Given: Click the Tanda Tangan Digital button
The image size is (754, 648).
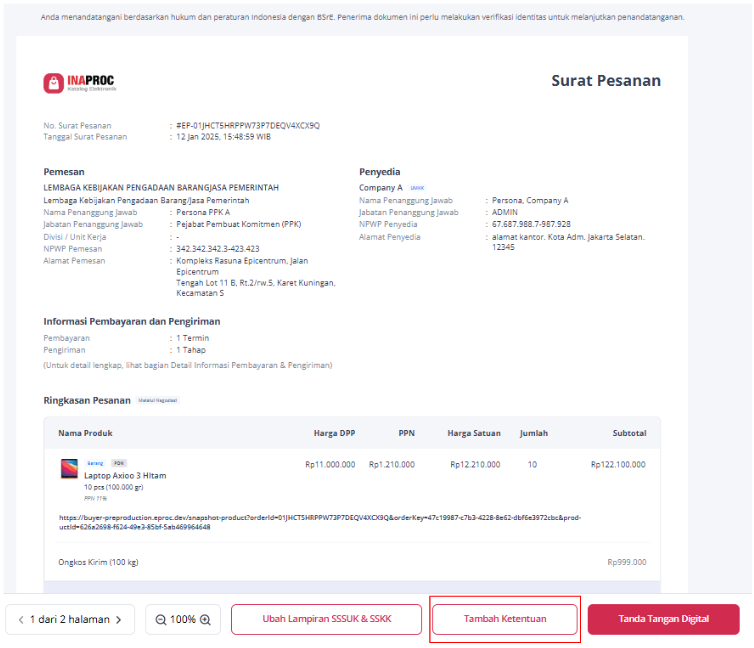Looking at the screenshot, I should [664, 619].
